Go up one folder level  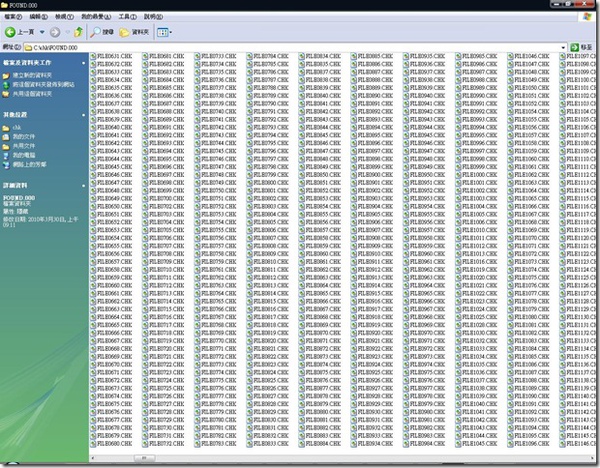[78, 32]
